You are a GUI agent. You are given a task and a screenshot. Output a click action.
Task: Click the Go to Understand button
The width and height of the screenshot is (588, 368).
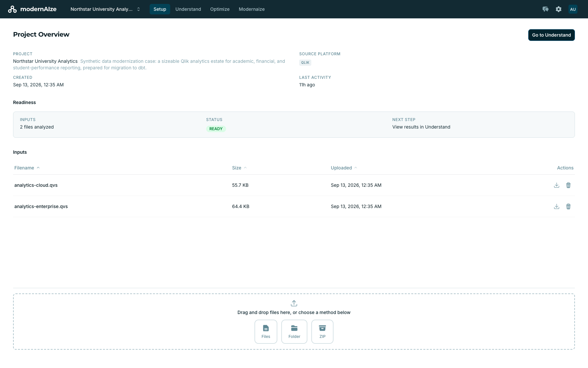[x=551, y=35]
